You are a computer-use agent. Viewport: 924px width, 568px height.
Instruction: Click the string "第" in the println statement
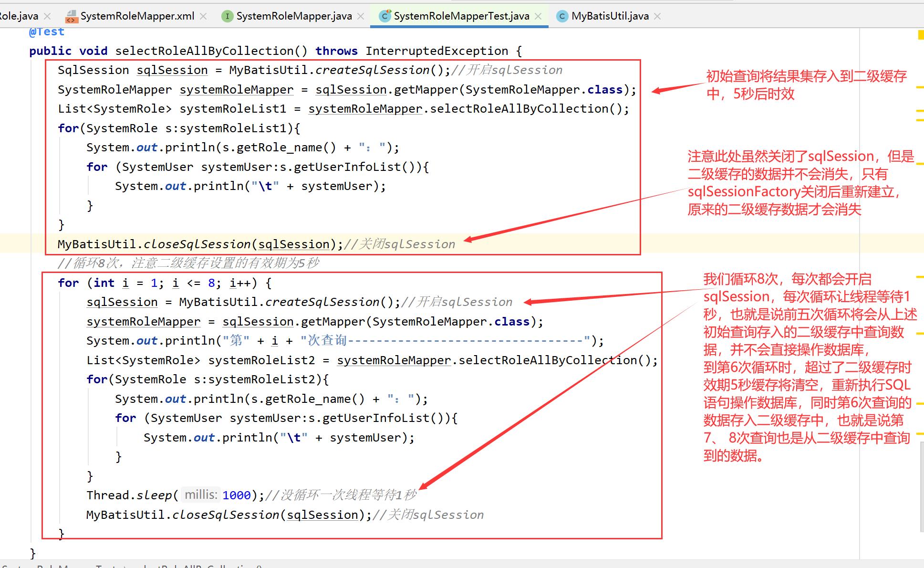[236, 341]
